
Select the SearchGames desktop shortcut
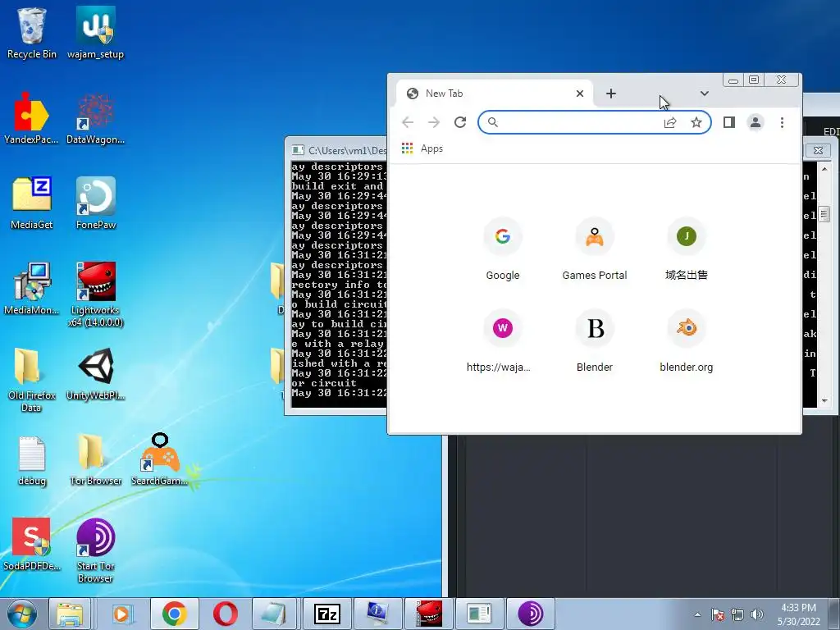[160, 459]
